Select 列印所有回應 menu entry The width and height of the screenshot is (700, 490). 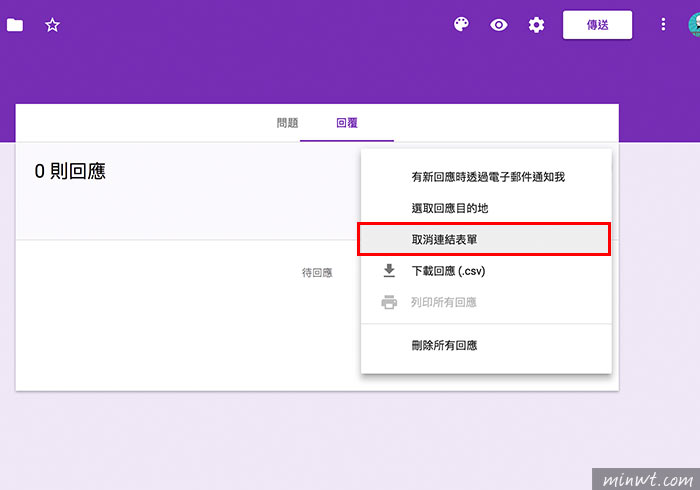486,302
